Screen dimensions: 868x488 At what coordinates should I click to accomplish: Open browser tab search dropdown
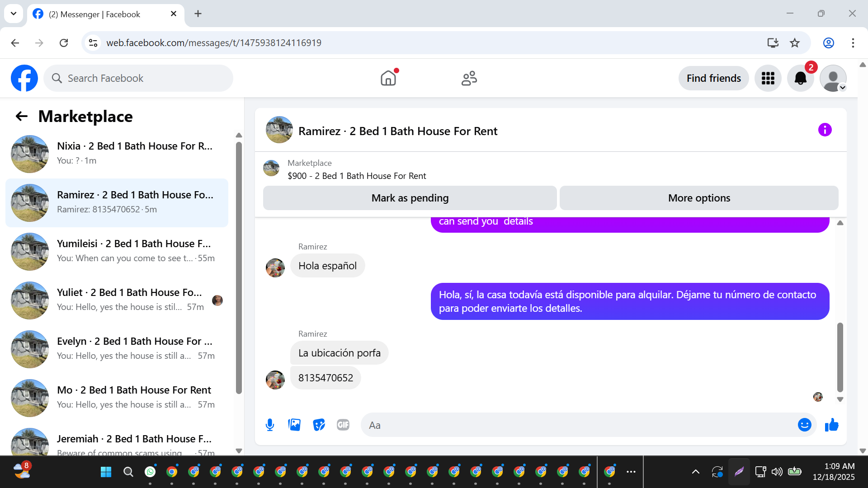coord(14,14)
